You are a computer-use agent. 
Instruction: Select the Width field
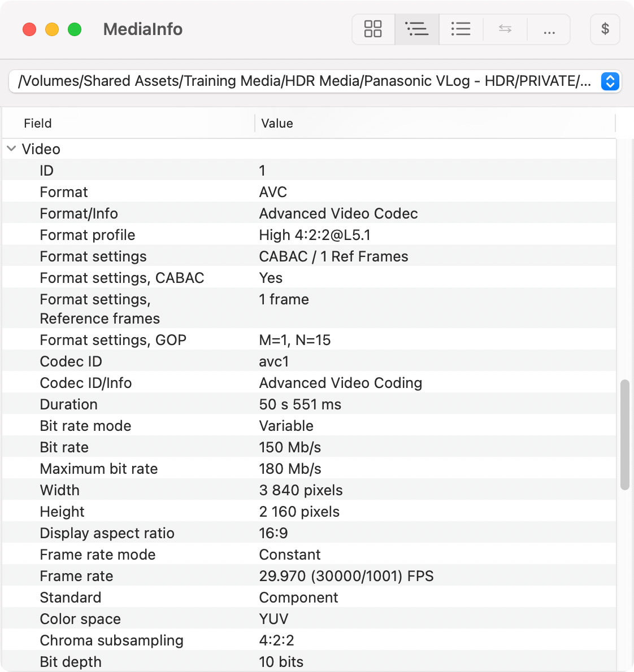60,490
